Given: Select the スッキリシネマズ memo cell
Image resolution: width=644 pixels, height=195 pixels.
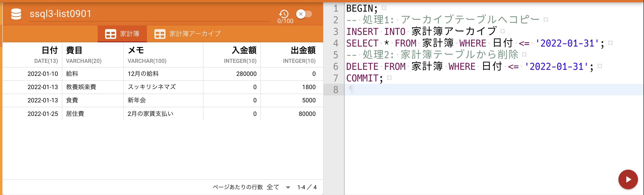Looking at the screenshot, I should tap(163, 87).
